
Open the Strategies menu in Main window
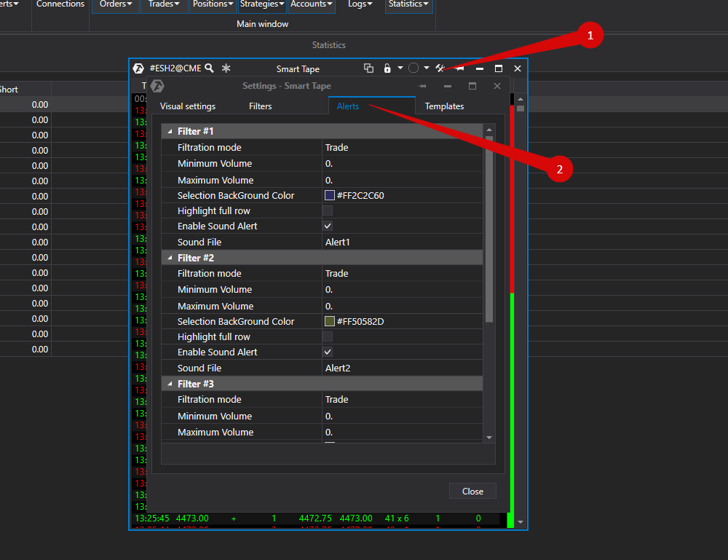[x=262, y=4]
